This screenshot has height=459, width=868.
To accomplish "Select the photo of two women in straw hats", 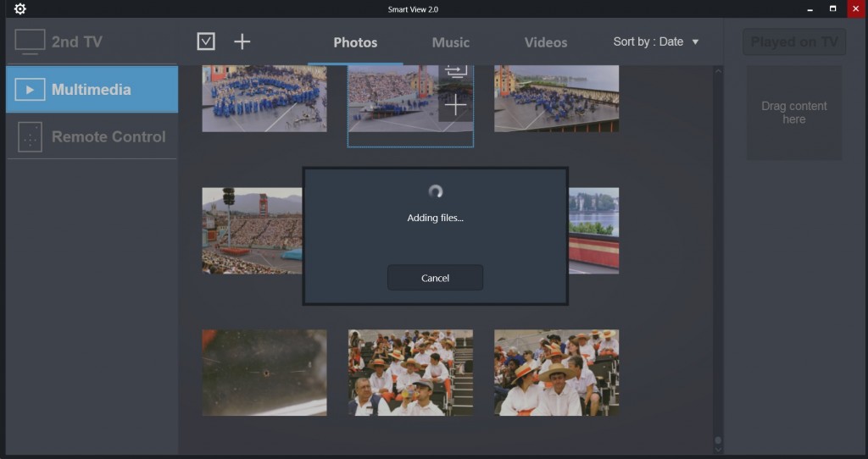I will point(556,373).
